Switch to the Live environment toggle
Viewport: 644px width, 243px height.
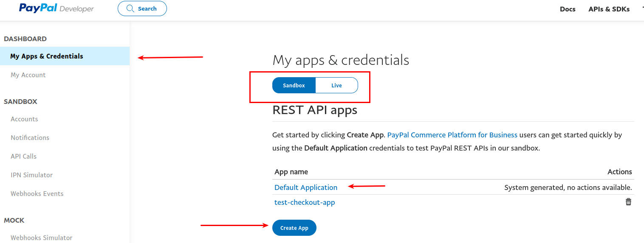coord(337,85)
